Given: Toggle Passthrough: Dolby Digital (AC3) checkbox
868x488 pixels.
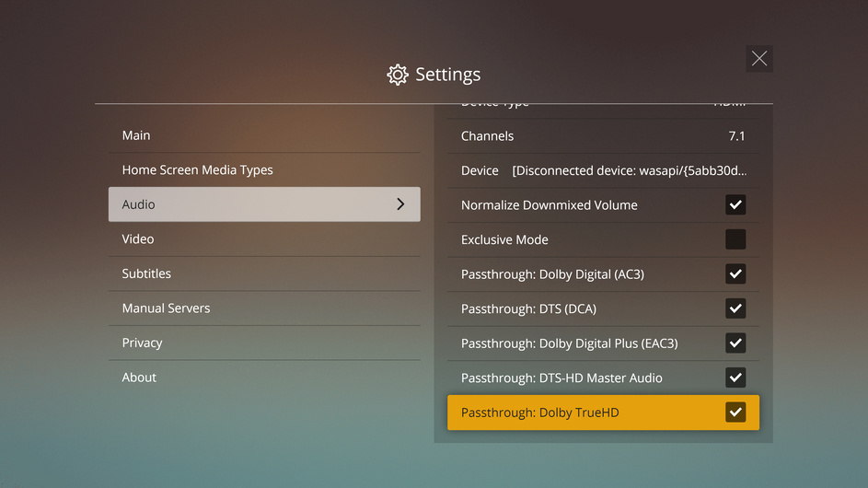Looking at the screenshot, I should click(735, 273).
